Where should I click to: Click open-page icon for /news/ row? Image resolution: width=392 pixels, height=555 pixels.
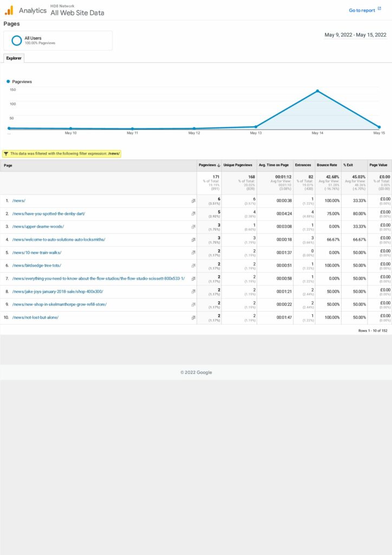coord(193,201)
